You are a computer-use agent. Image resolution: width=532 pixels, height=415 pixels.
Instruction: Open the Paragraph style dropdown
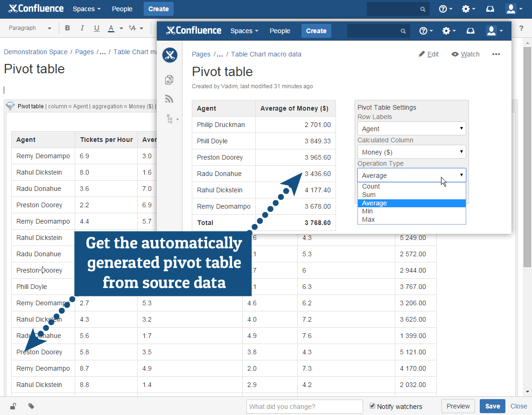(30, 28)
